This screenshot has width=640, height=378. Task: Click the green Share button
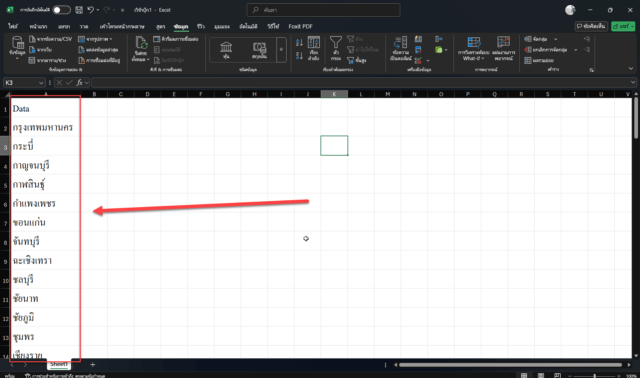point(623,26)
